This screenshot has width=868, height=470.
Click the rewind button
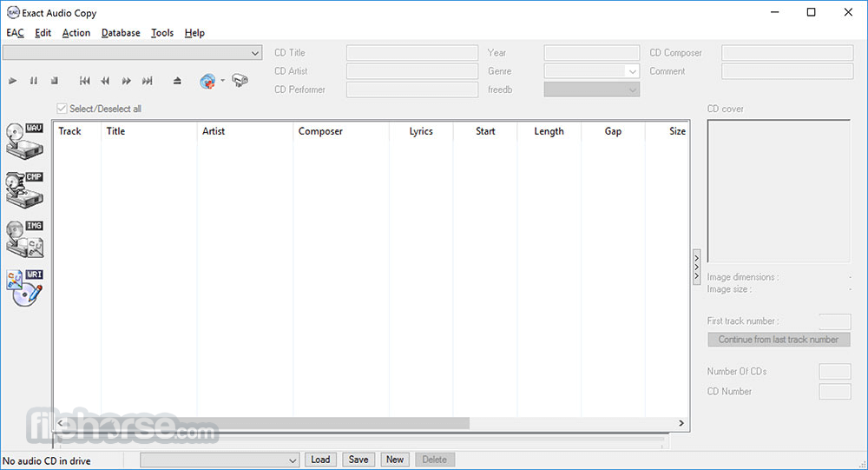105,81
